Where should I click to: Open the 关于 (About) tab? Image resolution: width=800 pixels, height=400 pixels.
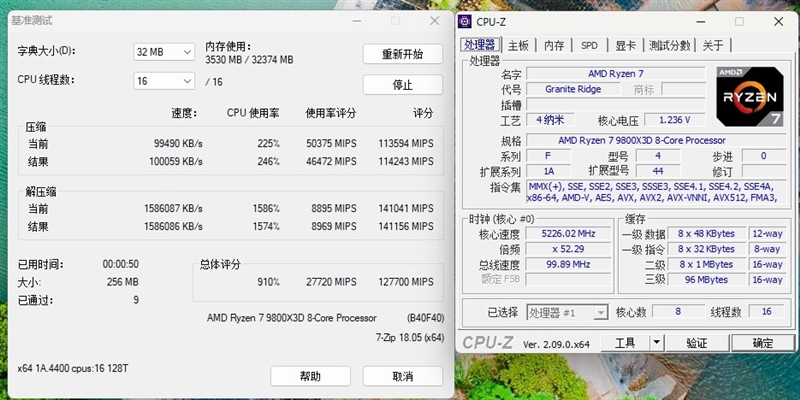[x=713, y=45]
